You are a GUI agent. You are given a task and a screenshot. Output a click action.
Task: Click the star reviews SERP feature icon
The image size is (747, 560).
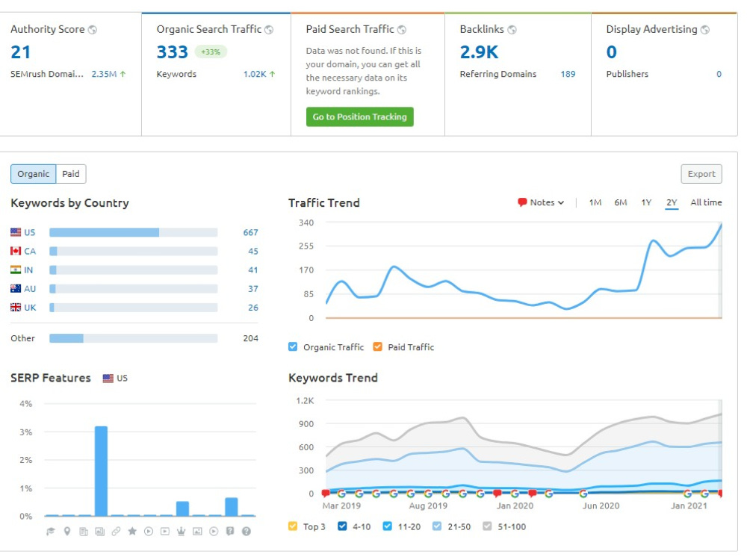tap(132, 531)
